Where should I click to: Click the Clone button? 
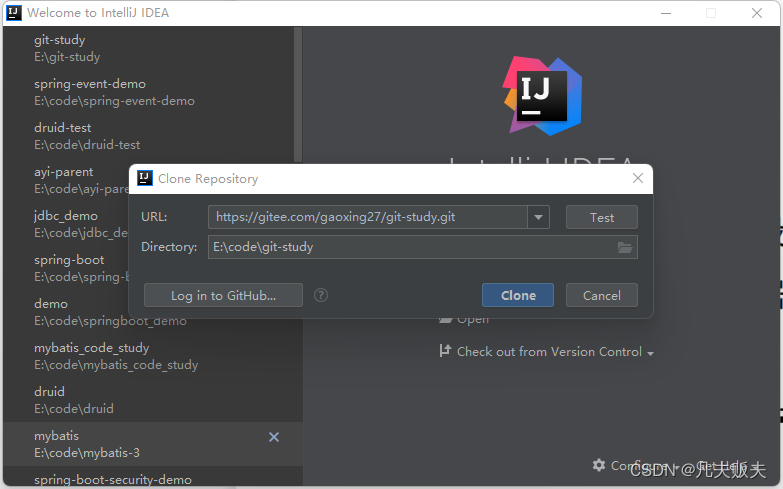[x=517, y=295]
